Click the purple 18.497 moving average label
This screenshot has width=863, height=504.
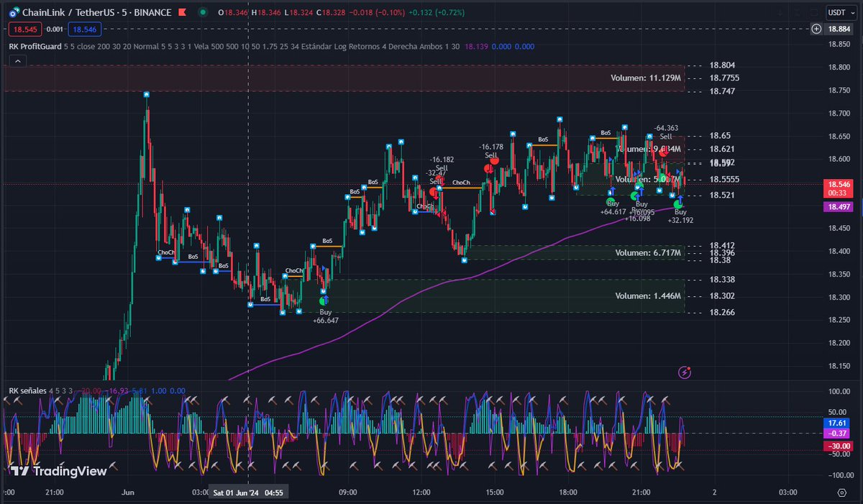(839, 206)
